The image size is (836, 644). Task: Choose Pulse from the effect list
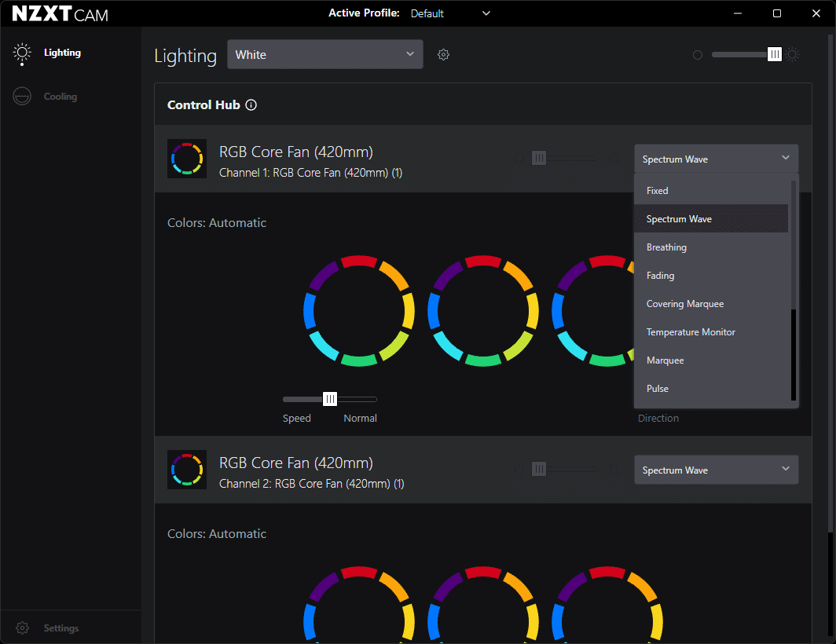(x=658, y=389)
